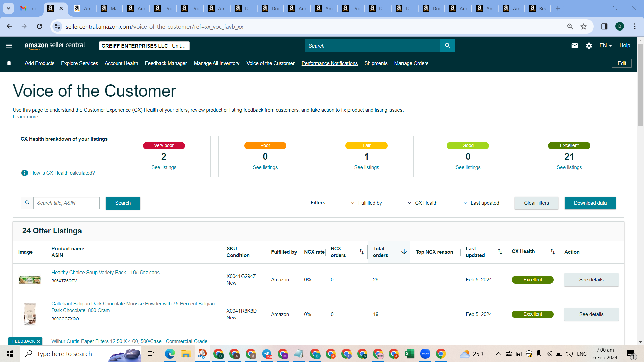The width and height of the screenshot is (644, 362).
Task: Click the Callebaut Mousse Powder thumbnail
Action: 30,314
